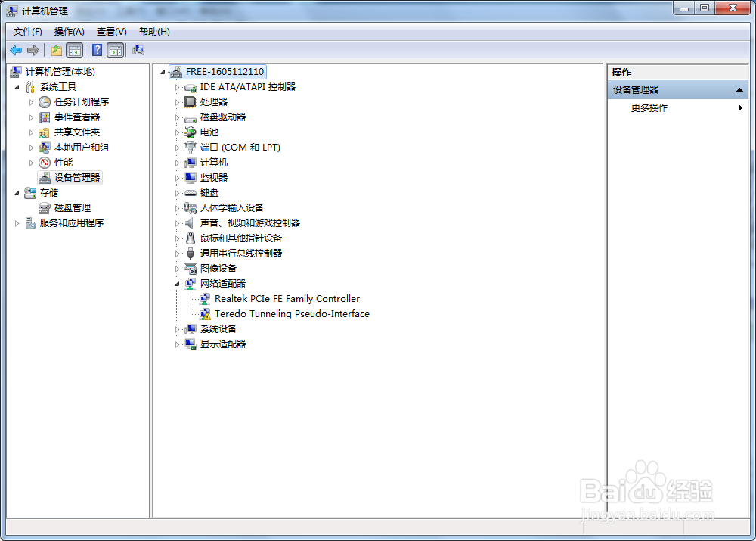Click Scan for hardware changes icon
The height and width of the screenshot is (541, 756).
138,50
